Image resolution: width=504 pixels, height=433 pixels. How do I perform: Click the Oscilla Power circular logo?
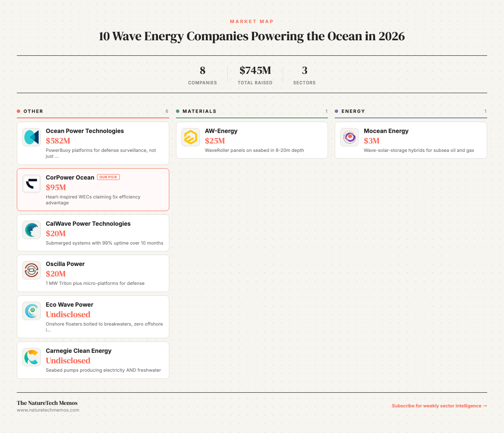[x=31, y=270]
